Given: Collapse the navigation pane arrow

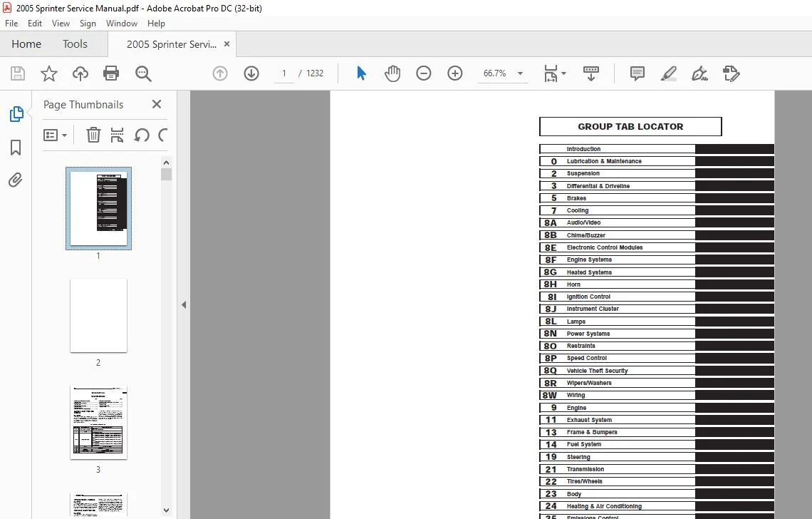Looking at the screenshot, I should (x=184, y=305).
